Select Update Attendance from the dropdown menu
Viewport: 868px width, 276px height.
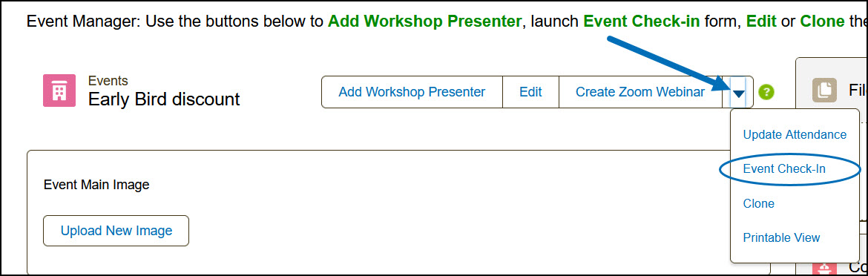pyautogui.click(x=795, y=135)
